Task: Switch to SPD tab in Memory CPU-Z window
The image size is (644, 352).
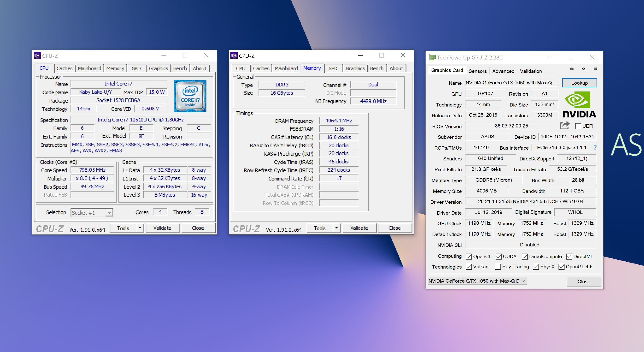Action: [x=333, y=68]
